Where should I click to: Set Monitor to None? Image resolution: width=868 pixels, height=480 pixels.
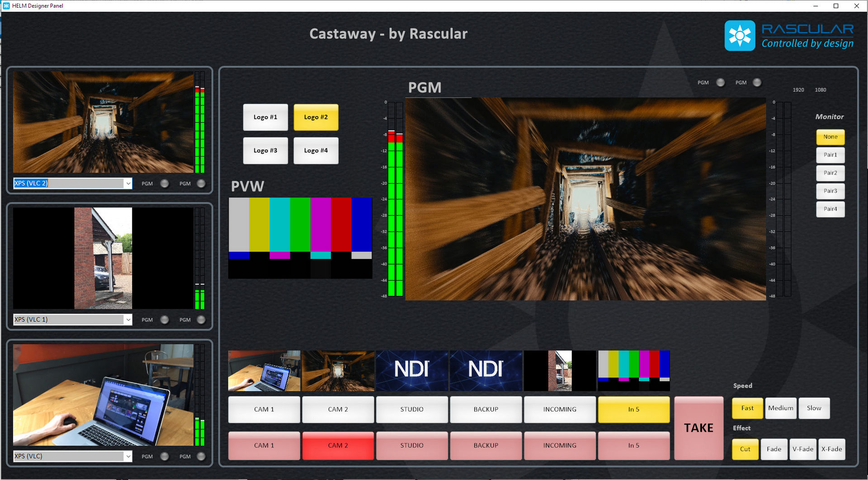tap(830, 137)
